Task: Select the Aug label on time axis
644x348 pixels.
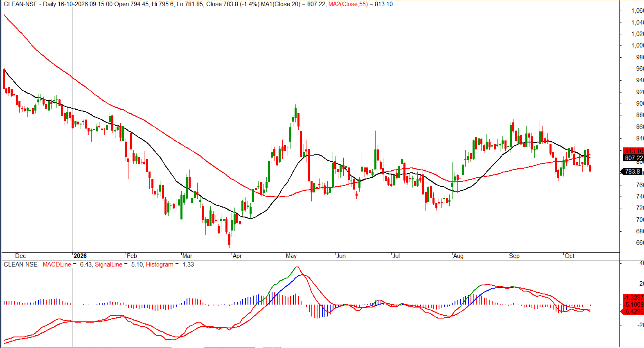Action: [458, 256]
